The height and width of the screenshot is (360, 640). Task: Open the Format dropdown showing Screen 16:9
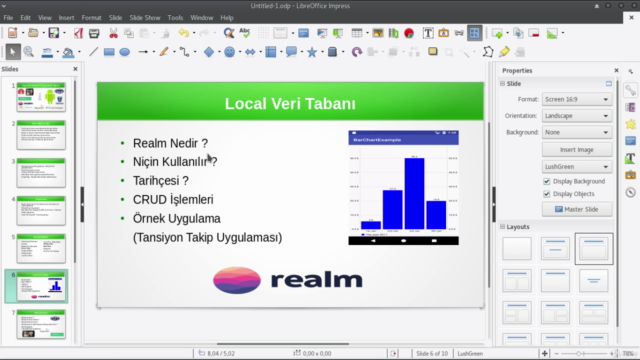(x=577, y=99)
